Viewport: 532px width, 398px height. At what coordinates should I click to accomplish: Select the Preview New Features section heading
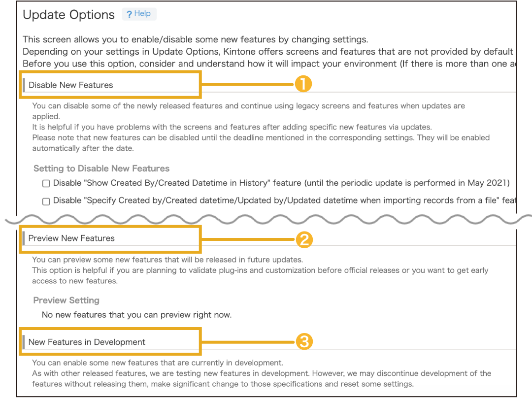click(71, 238)
